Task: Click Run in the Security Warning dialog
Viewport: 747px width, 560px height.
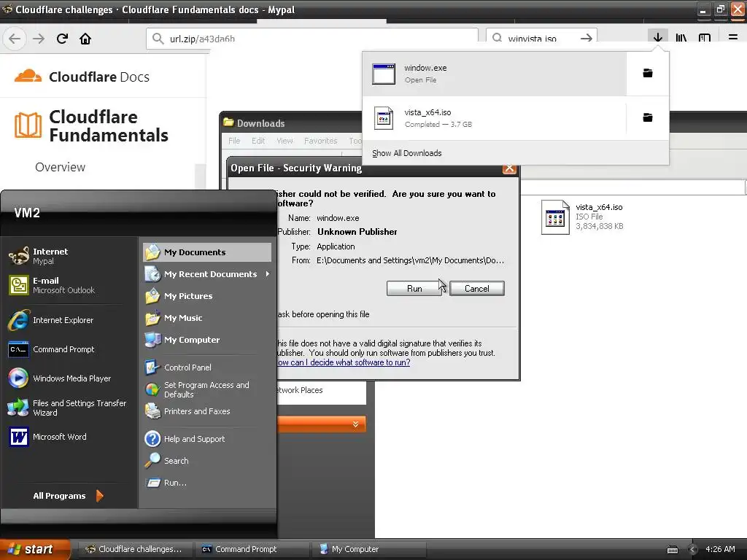Action: (x=414, y=289)
